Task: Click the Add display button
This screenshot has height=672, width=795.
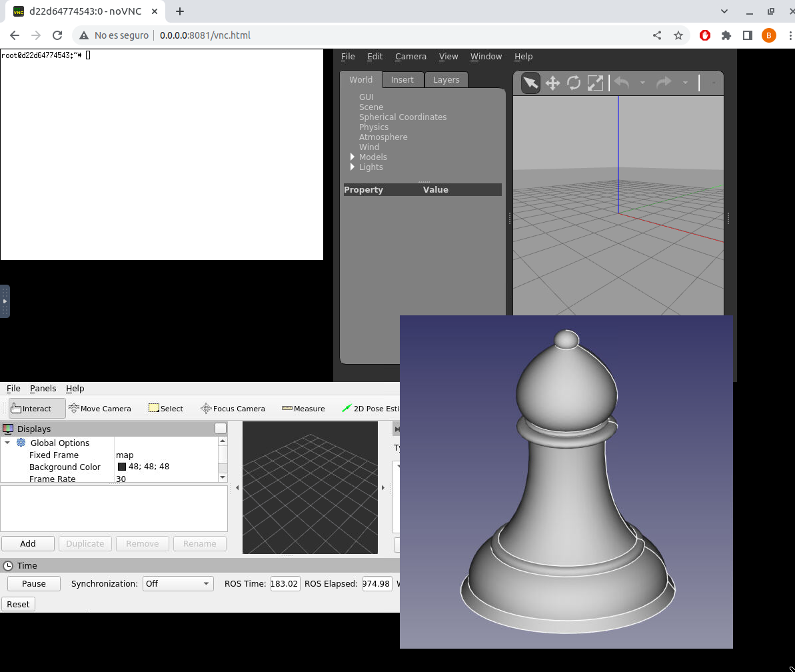Action: click(x=28, y=543)
